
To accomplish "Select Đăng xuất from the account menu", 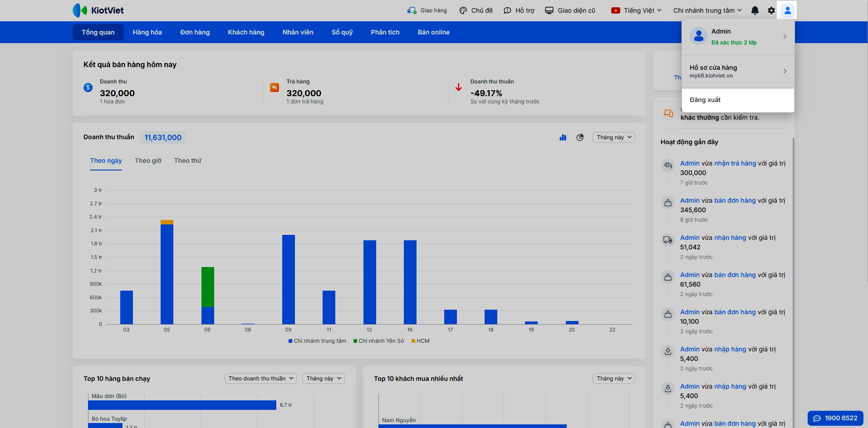I will point(738,100).
